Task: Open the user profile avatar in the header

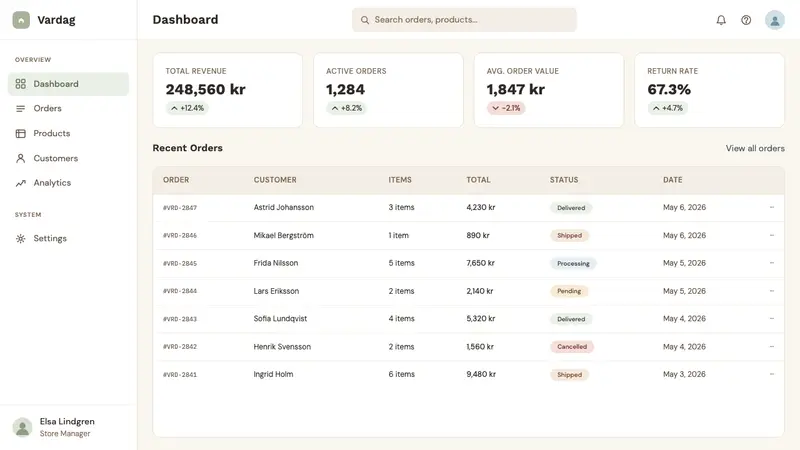Action: click(774, 20)
